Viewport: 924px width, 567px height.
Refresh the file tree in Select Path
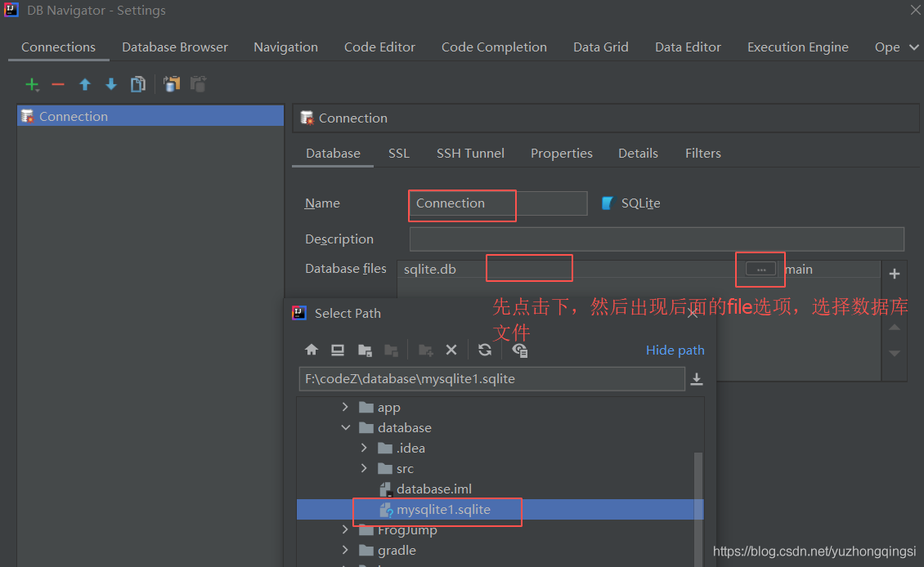click(x=485, y=350)
